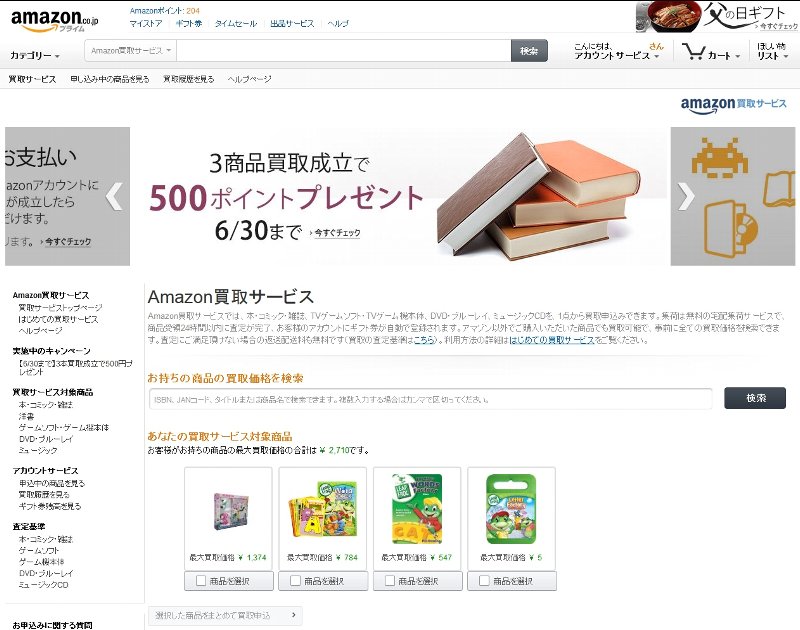Image resolution: width=800 pixels, height=630 pixels.
Task: Advance to next carousel banner slide
Action: click(x=686, y=196)
